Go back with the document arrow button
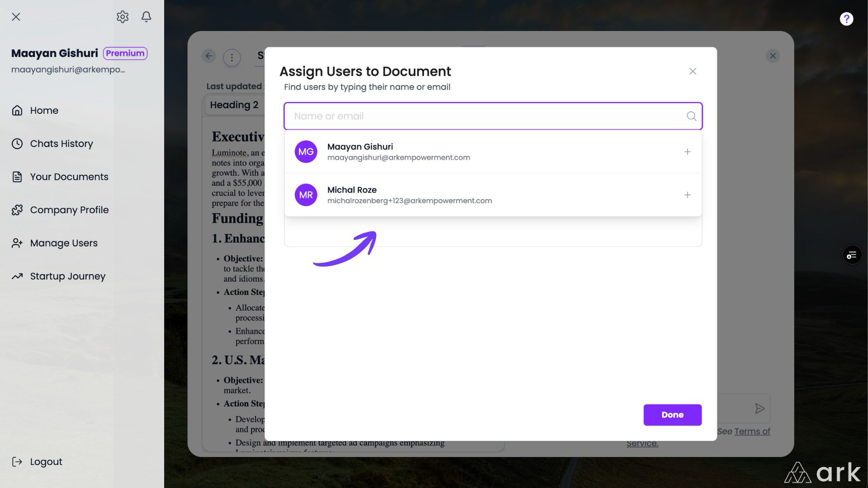The width and height of the screenshot is (868, 488). pos(209,56)
